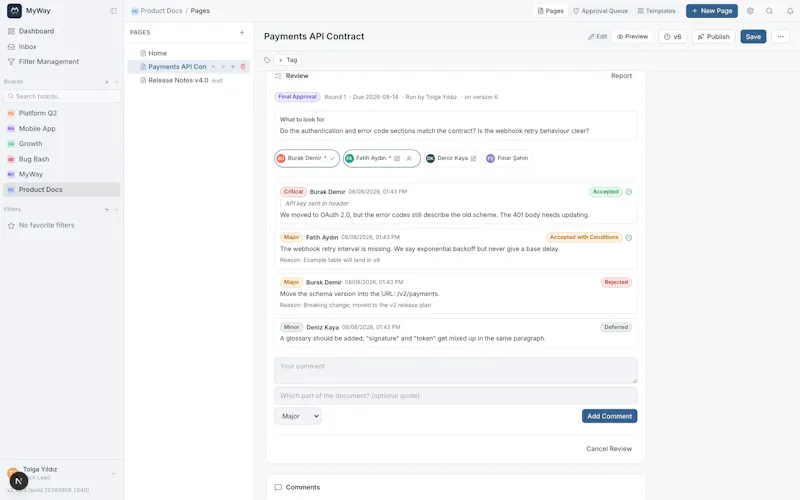Add a new board with the Boards plus
Screen dimensions: 800x500
point(107,82)
